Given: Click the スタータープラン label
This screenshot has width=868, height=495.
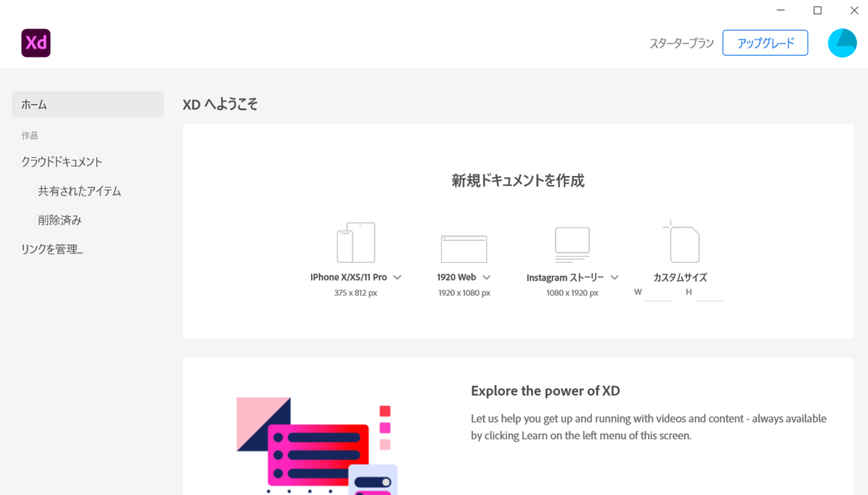Looking at the screenshot, I should click(x=681, y=43).
